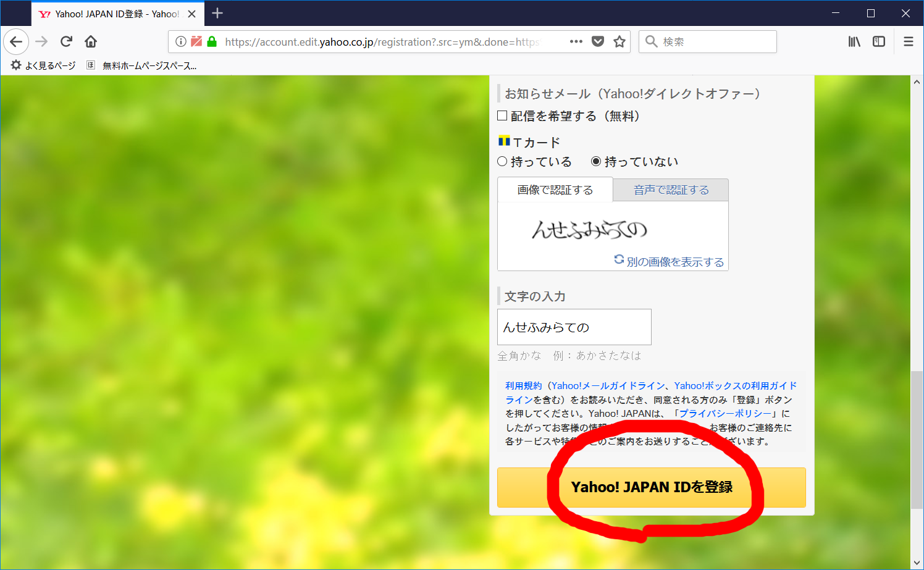Open a new tab with plus button
Viewport: 924px width, 570px height.
click(217, 13)
